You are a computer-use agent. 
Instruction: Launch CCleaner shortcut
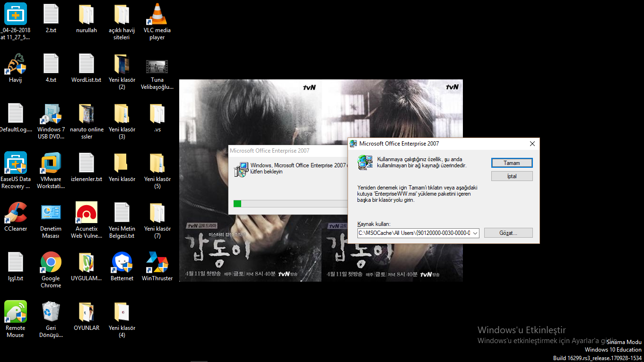(x=15, y=217)
